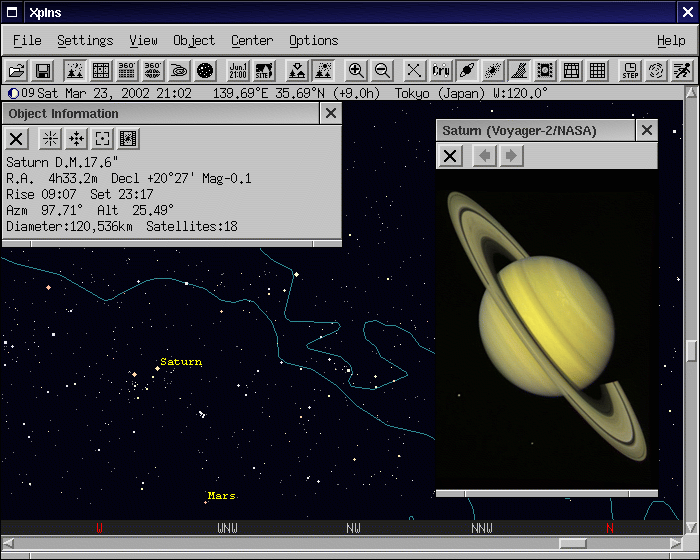Click the STEP time-step toolbar icon
The image size is (700, 560).
pyautogui.click(x=630, y=71)
